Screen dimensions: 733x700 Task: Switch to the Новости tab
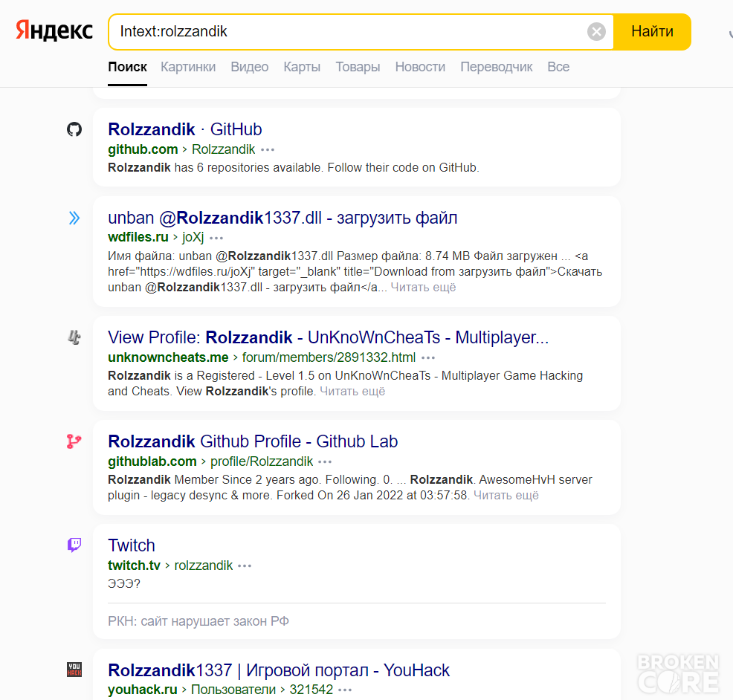[420, 67]
